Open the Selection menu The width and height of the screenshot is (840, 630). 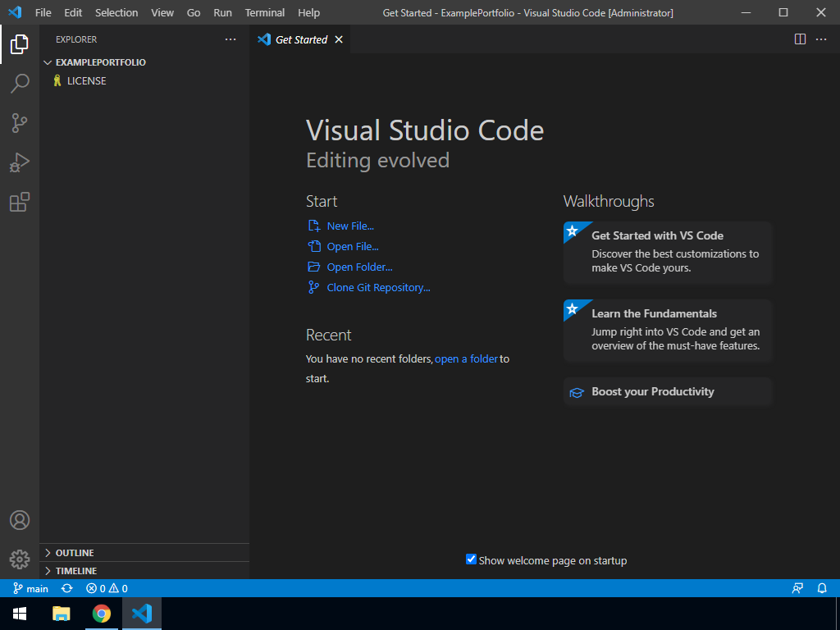116,12
